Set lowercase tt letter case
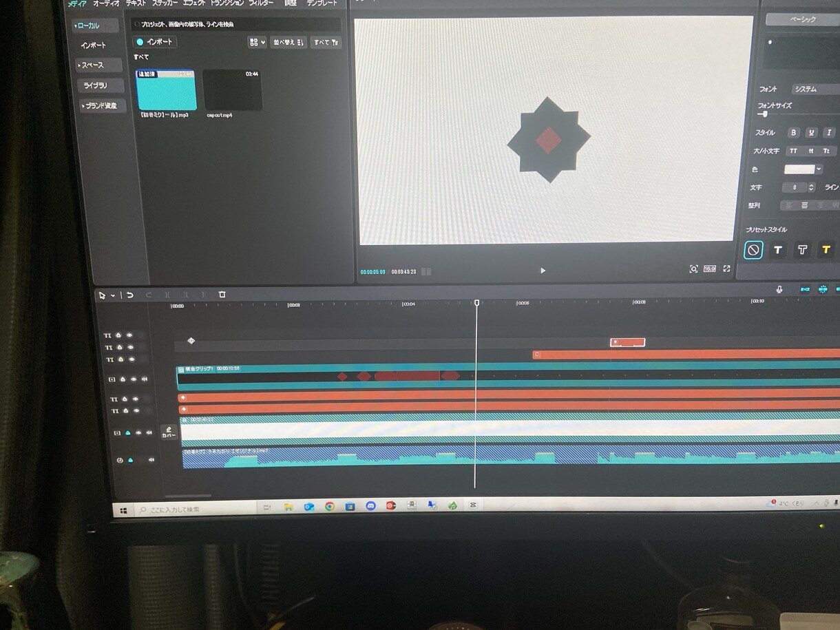The width and height of the screenshot is (840, 630). (810, 151)
